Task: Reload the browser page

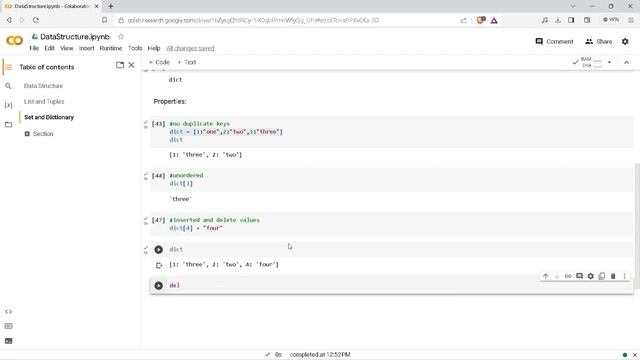Action: 36,20
